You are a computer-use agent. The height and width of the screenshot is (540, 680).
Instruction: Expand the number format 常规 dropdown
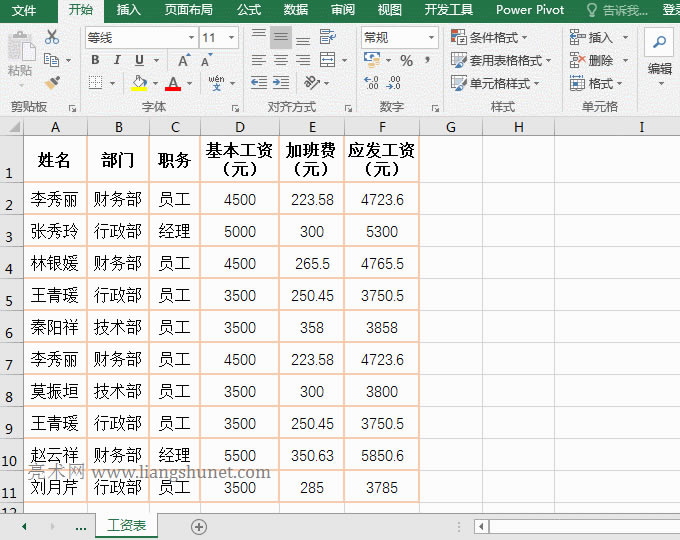[x=431, y=38]
